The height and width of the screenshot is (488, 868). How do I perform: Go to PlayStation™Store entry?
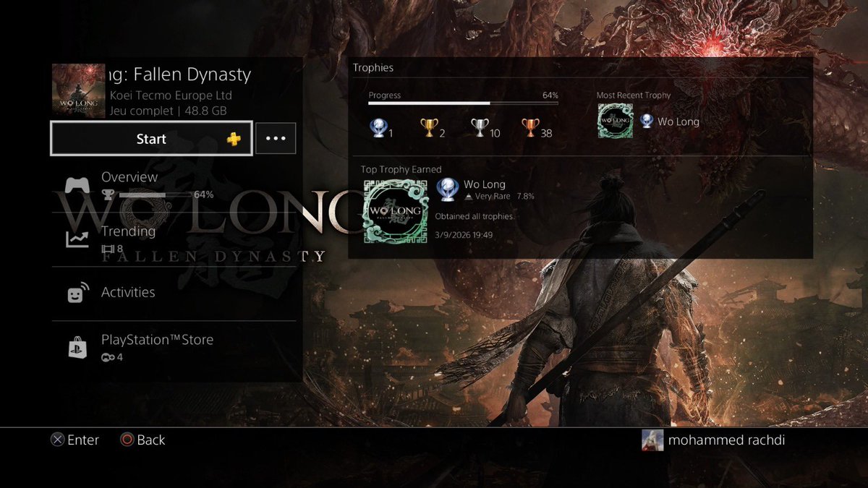(174, 347)
